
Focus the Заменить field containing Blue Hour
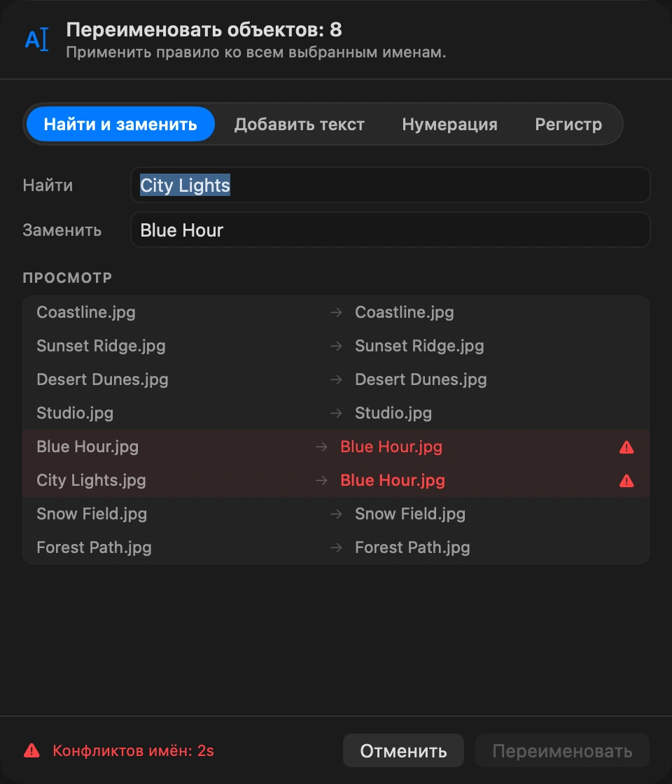pyautogui.click(x=390, y=230)
